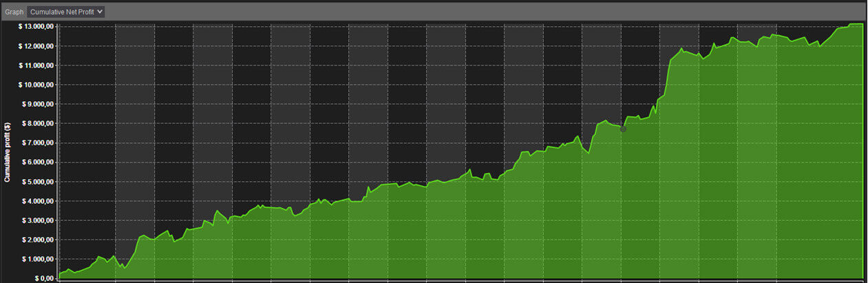Click the $ 10.000,00 axis label

36,85
